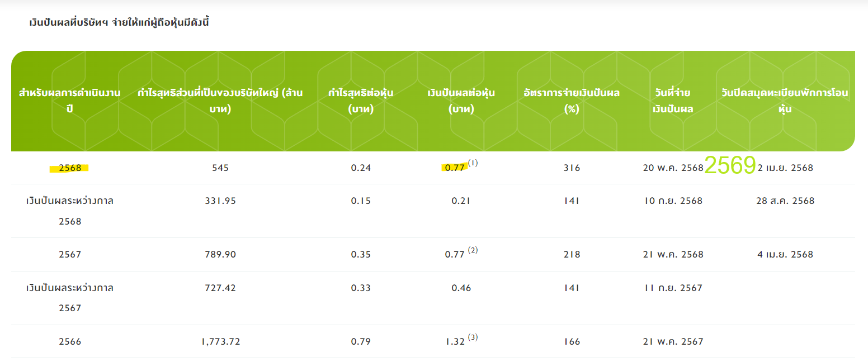Click the net profit value 1,773.72
This screenshot has width=868, height=362.
[x=220, y=341]
